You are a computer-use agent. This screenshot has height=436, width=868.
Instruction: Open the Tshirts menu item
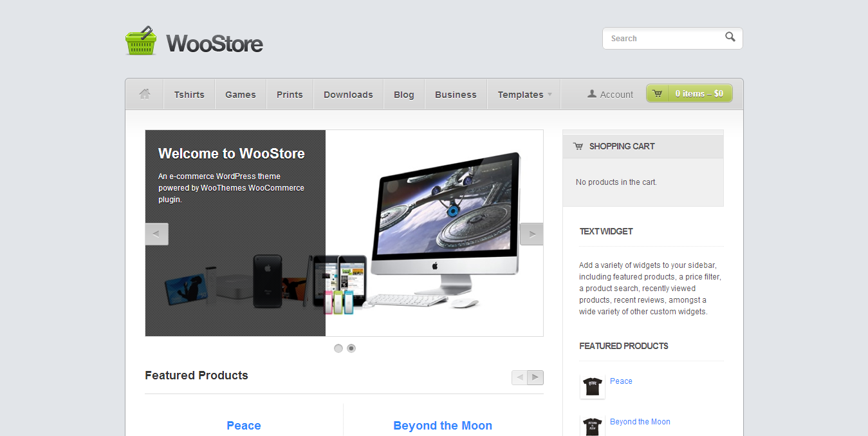coord(189,94)
